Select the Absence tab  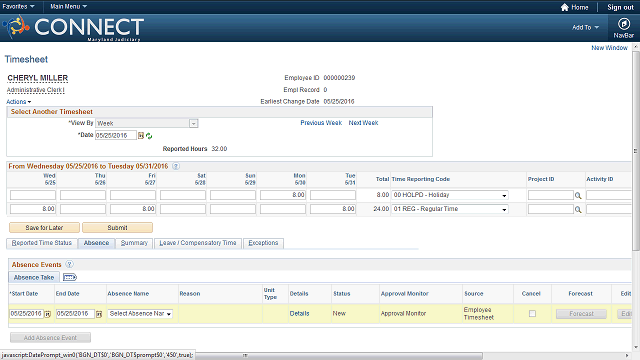click(96, 243)
